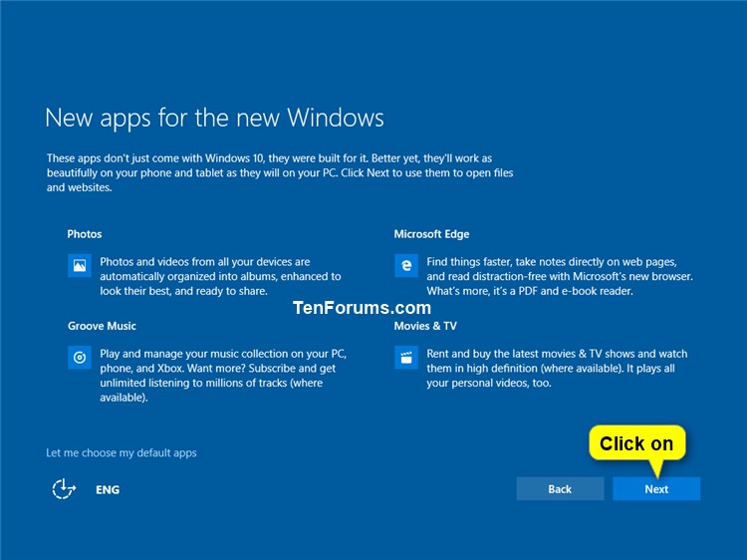Click the Movies & TV clapperboard icon
This screenshot has height=560, width=747.
[x=406, y=358]
